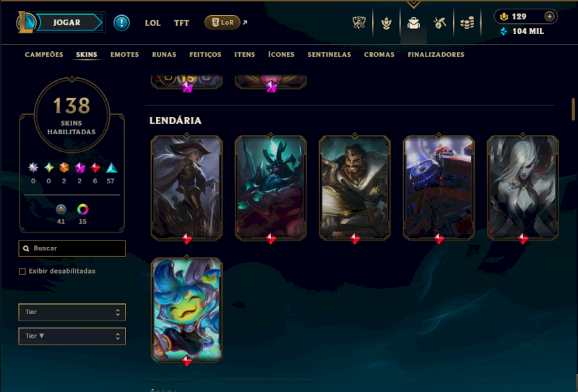The image size is (578, 392).
Task: Expand the first Tier dropdown
Action: tap(72, 313)
